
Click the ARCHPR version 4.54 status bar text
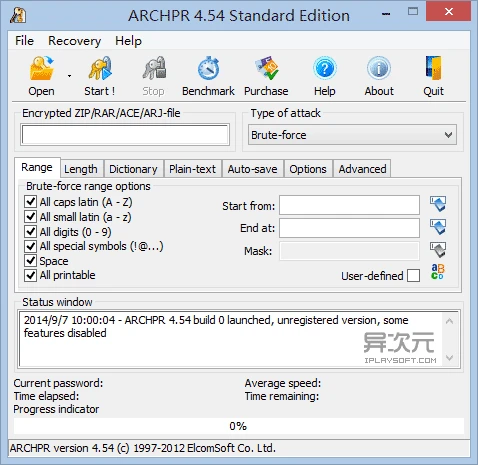143,448
